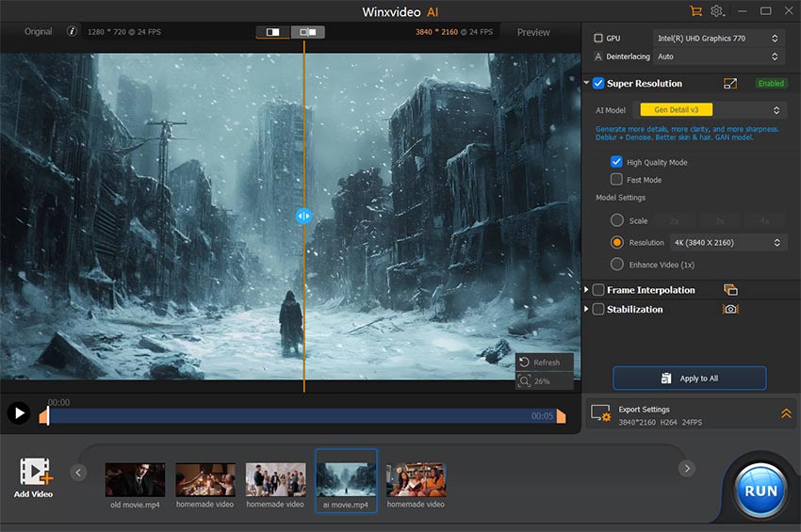Viewport: 801px width, 532px height.
Task: Select the Resolution radio button
Action: (616, 242)
